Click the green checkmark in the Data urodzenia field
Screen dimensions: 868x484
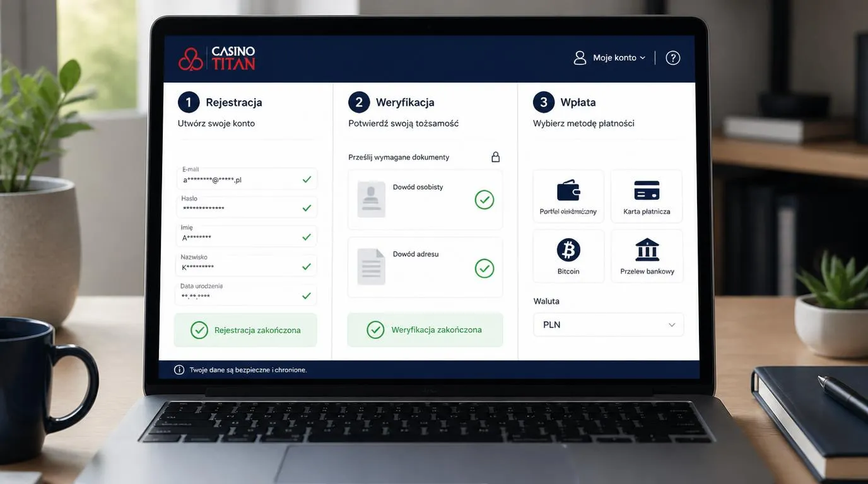307,296
